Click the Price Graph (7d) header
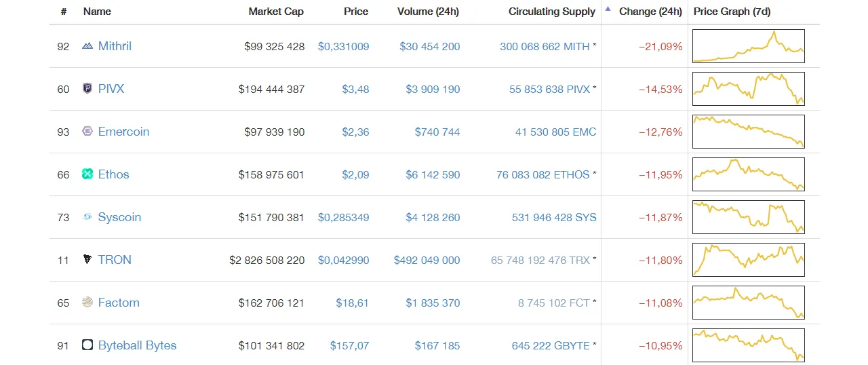The height and width of the screenshot is (365, 868). point(732,12)
